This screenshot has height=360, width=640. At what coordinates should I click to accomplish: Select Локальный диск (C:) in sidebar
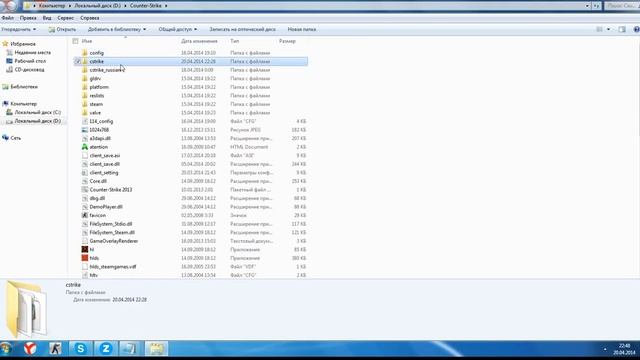[x=38, y=112]
